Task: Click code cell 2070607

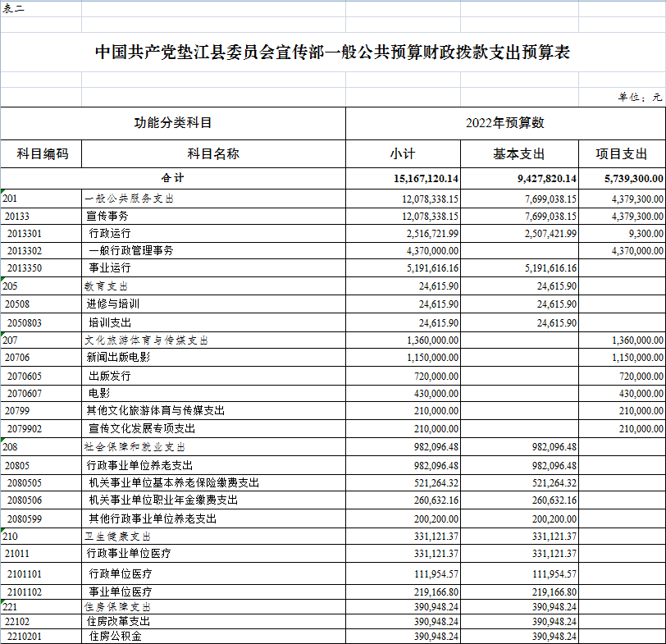Action: [x=41, y=393]
